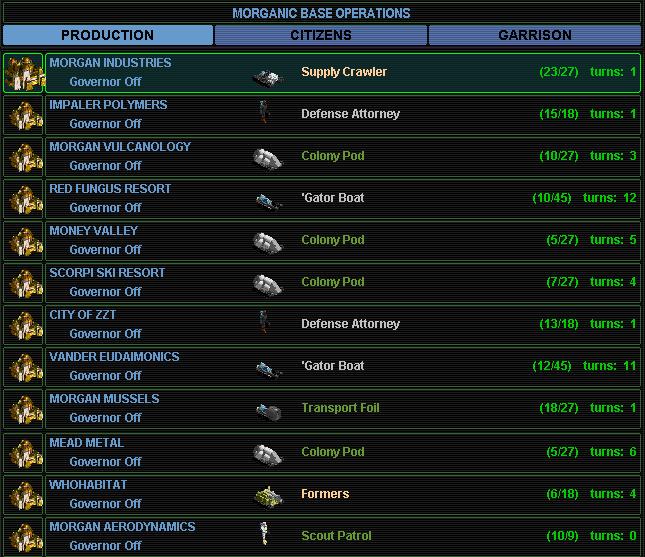Click the Scout Patrol unit icon
This screenshot has height=557, width=645.
pyautogui.click(x=268, y=535)
